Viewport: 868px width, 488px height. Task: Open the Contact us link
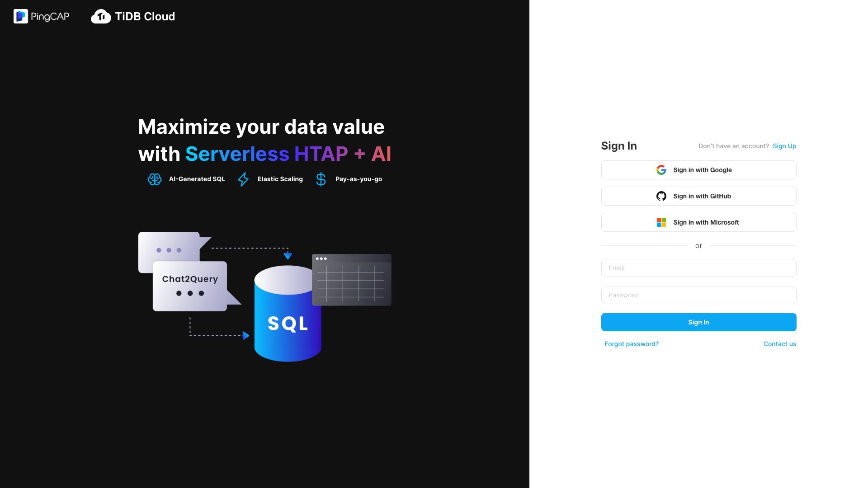point(780,344)
